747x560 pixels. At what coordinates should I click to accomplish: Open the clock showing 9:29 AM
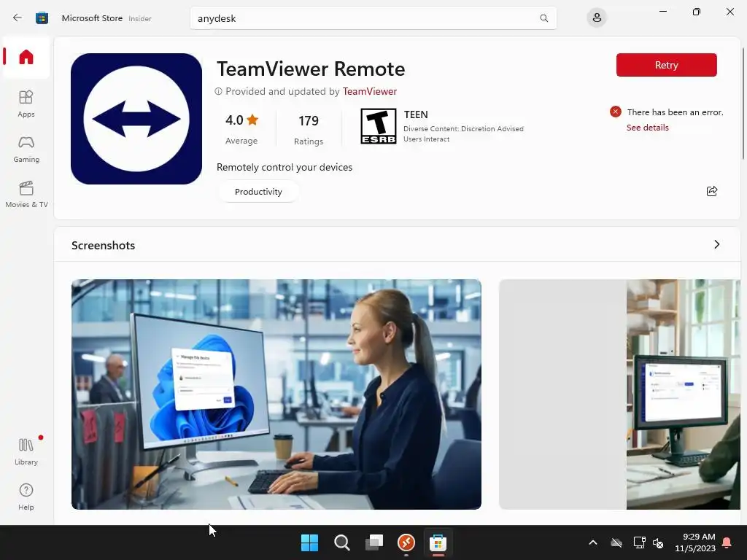click(695, 542)
